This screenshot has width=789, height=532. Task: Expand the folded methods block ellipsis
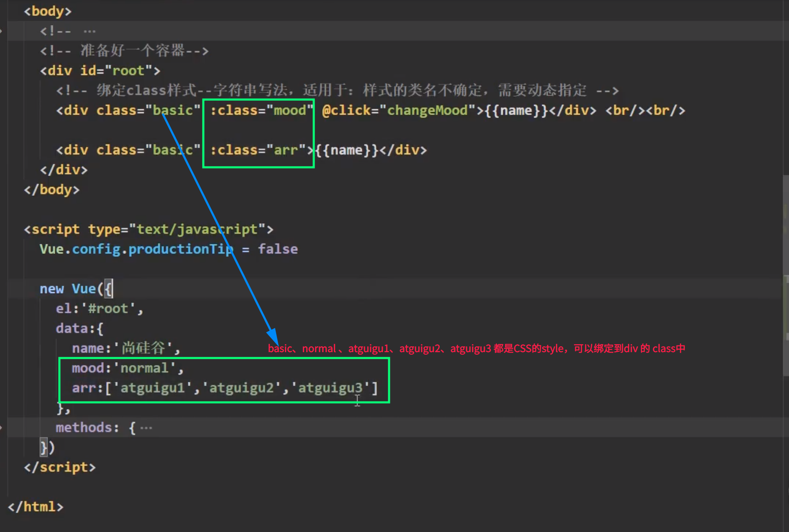(146, 428)
